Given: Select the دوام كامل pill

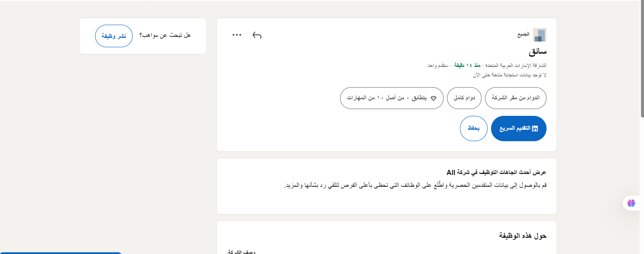Looking at the screenshot, I should coord(464,98).
